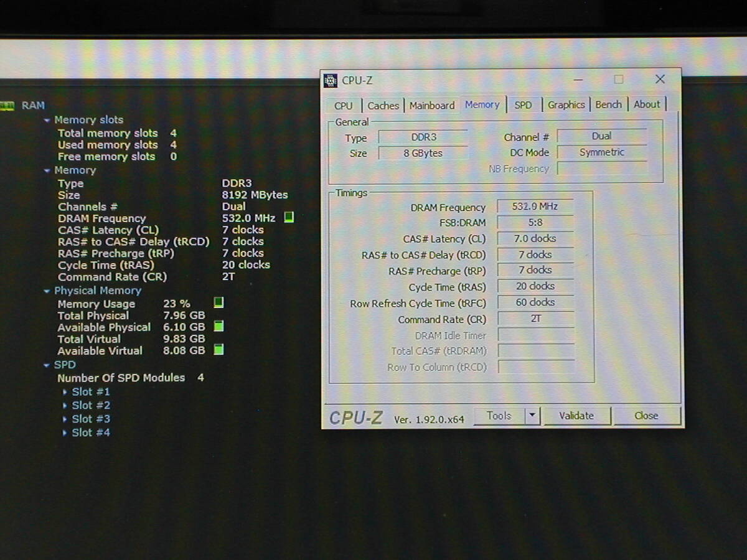Click 'Used memory slots' row
Screen dimensions: 747x560
[117, 145]
